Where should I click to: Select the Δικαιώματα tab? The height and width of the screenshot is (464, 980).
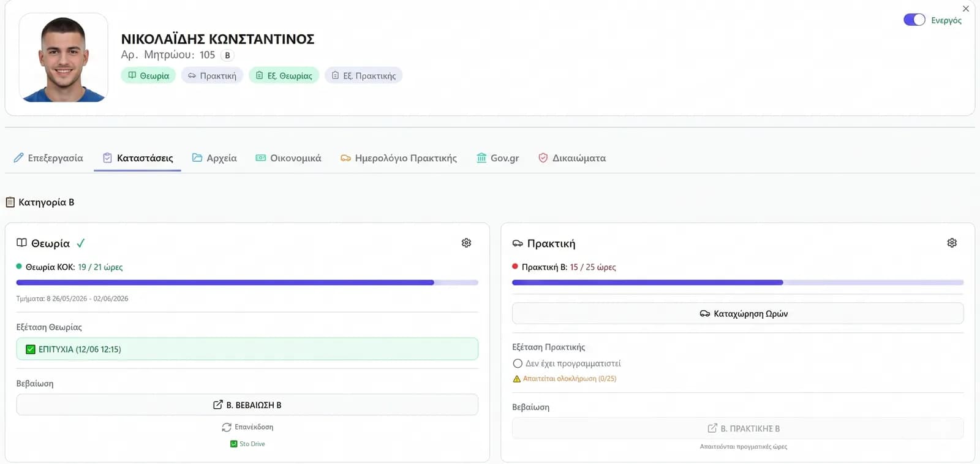pyautogui.click(x=571, y=158)
